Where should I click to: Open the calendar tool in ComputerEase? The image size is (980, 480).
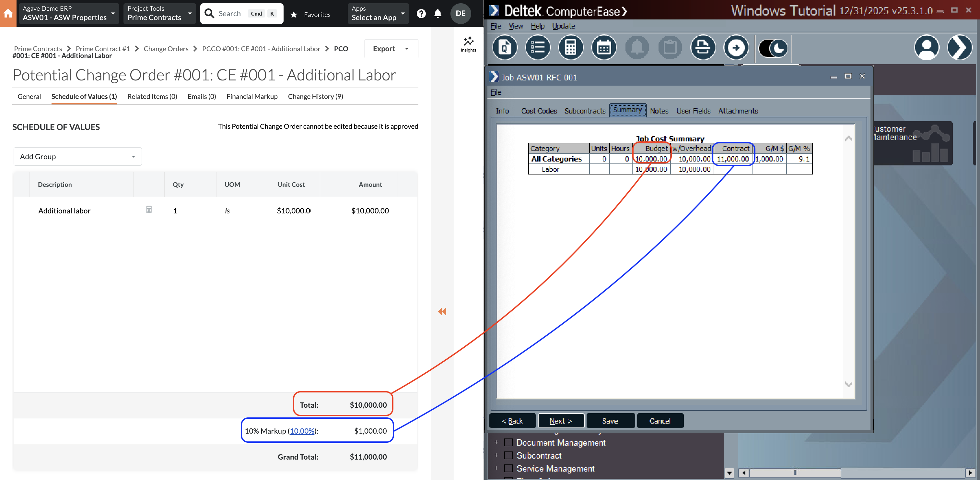603,47
